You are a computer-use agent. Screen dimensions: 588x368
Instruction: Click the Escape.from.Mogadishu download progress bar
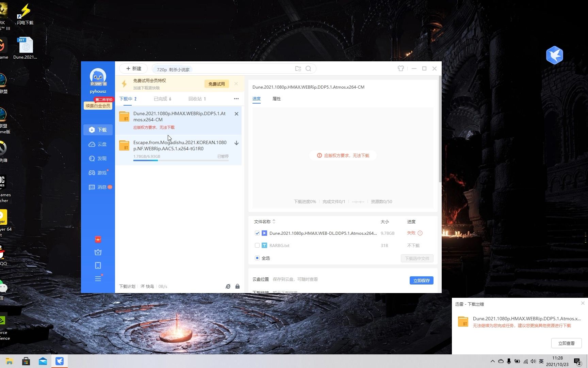(x=181, y=160)
